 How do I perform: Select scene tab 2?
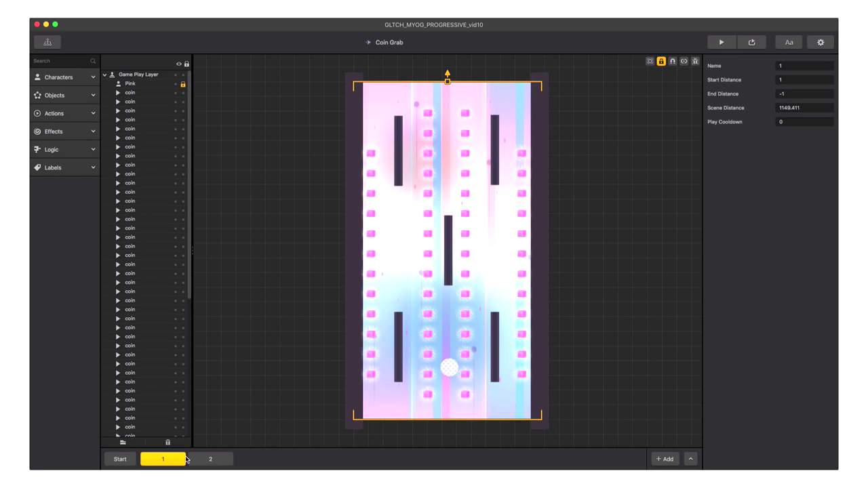(210, 459)
